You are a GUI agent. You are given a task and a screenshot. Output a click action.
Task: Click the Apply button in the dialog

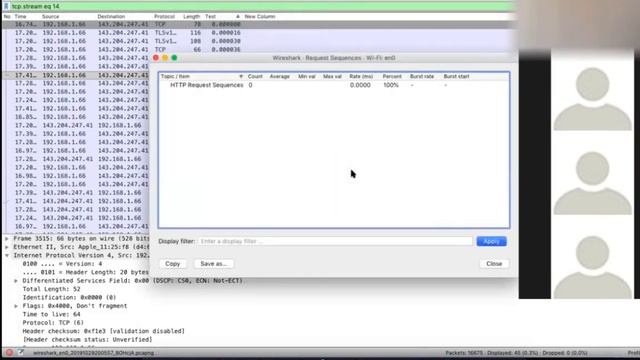(491, 241)
